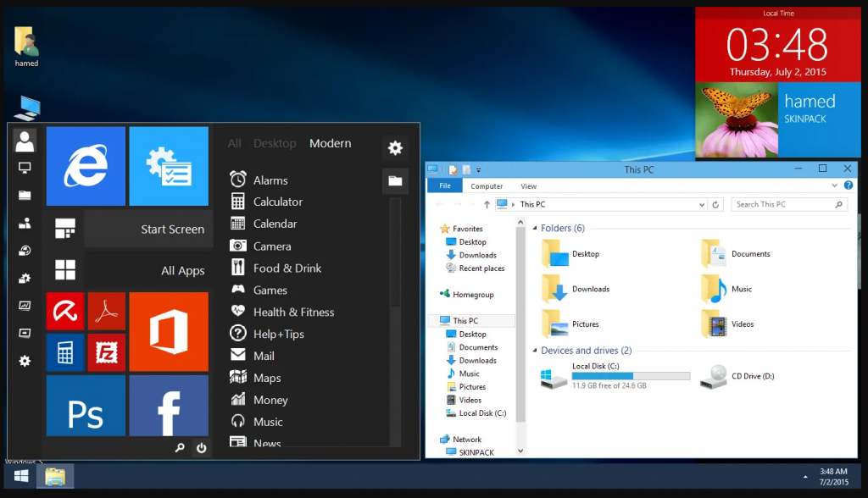Select the All tab in start menu

click(x=234, y=143)
